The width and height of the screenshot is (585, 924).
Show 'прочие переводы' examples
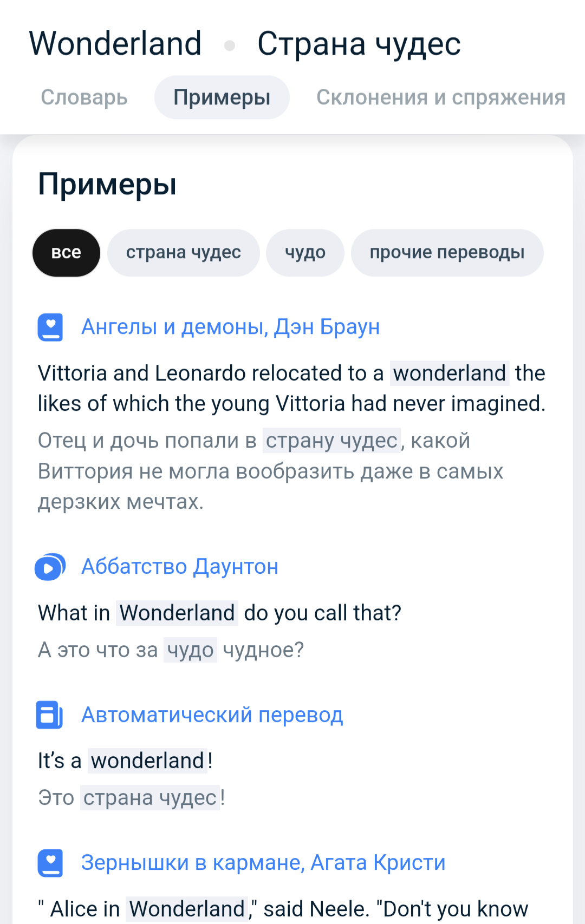coord(447,253)
